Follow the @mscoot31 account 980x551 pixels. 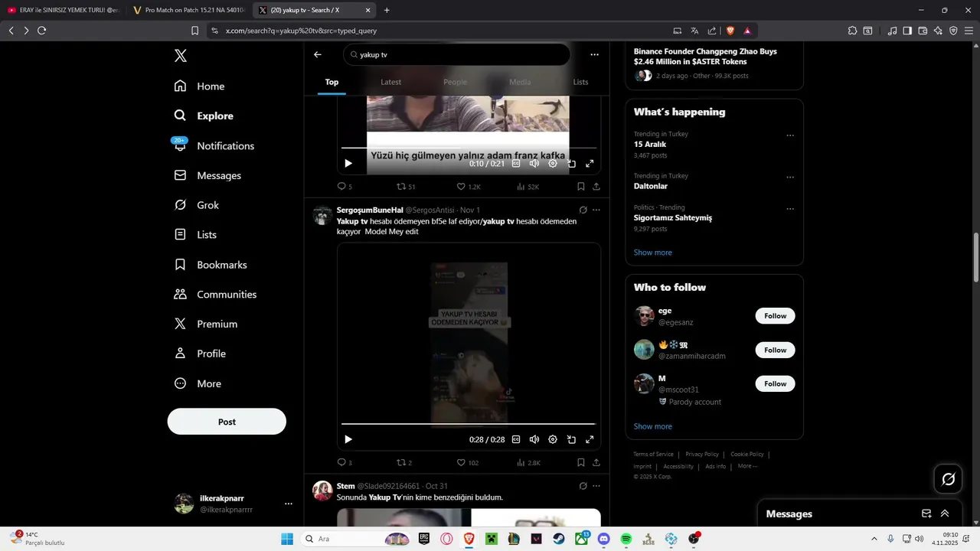(775, 383)
